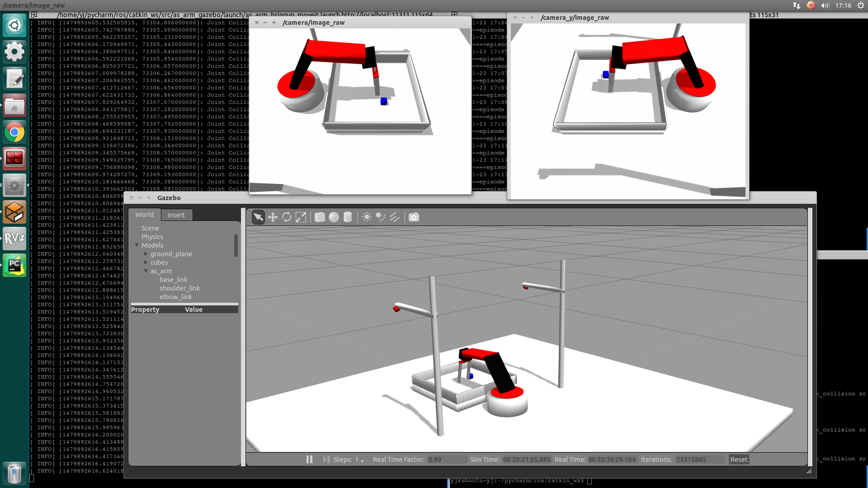This screenshot has width=868, height=488.
Task: Click the sphere geometry shape icon
Action: click(333, 217)
